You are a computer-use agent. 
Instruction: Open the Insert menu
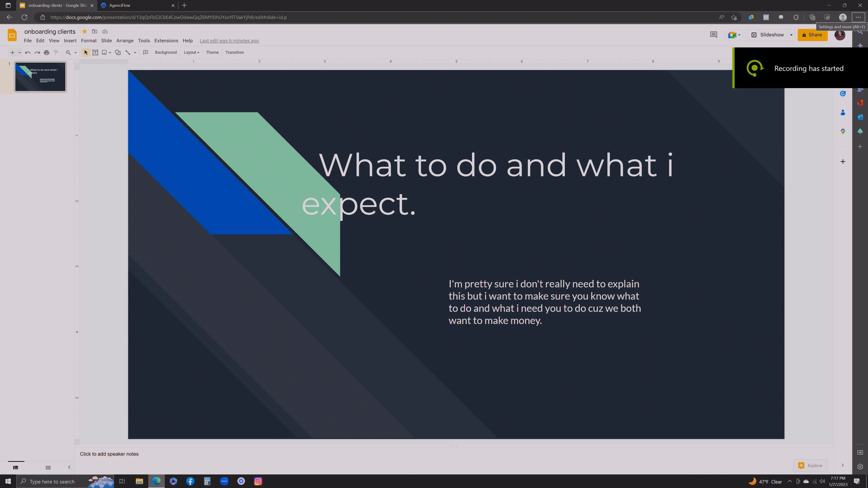tap(70, 40)
